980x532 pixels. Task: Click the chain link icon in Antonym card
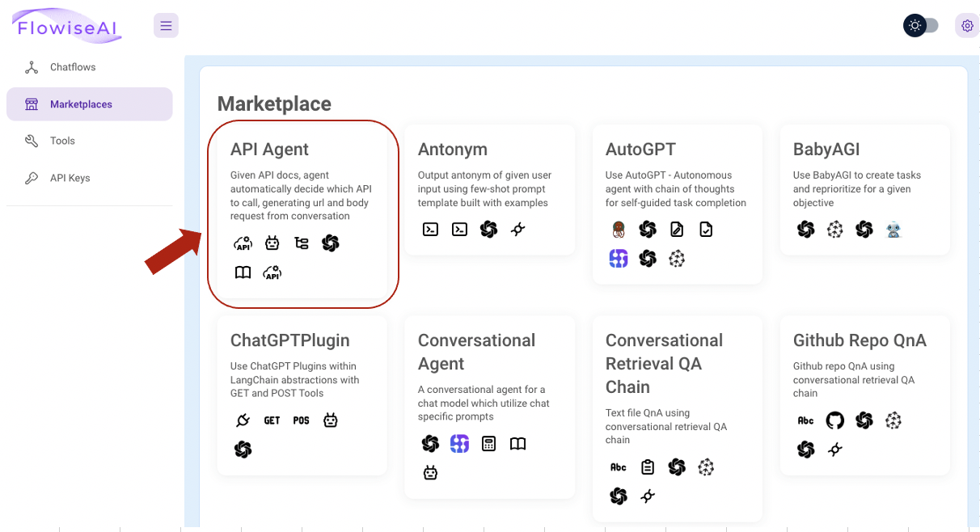(518, 230)
